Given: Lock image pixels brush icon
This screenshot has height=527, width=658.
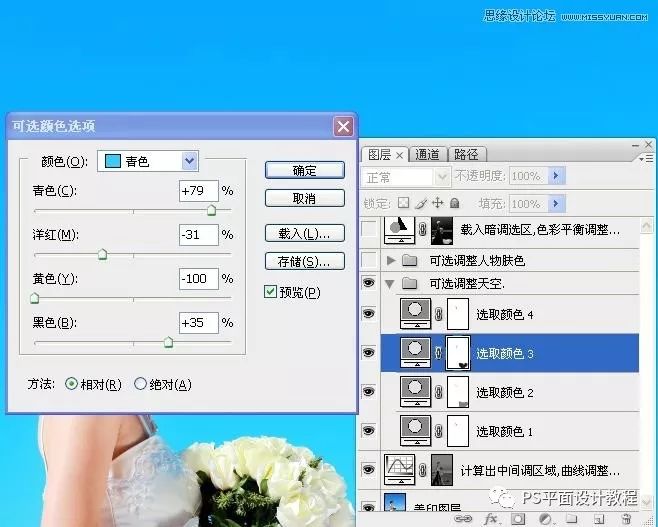Looking at the screenshot, I should (420, 203).
